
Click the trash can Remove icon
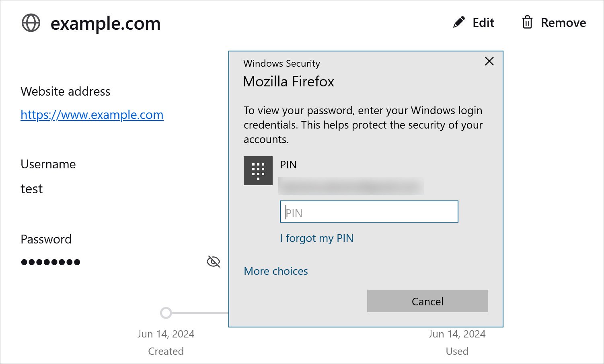(527, 22)
